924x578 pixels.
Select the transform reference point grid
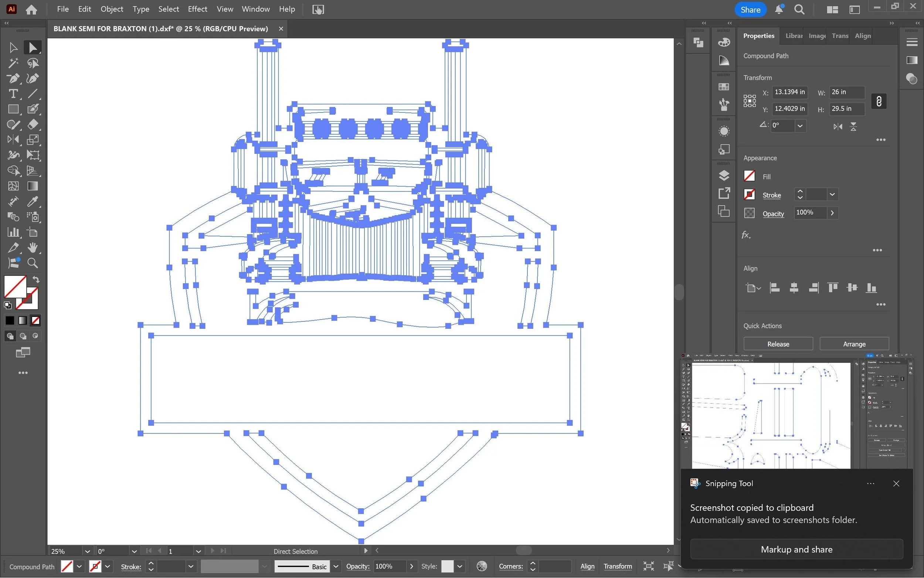(x=750, y=101)
